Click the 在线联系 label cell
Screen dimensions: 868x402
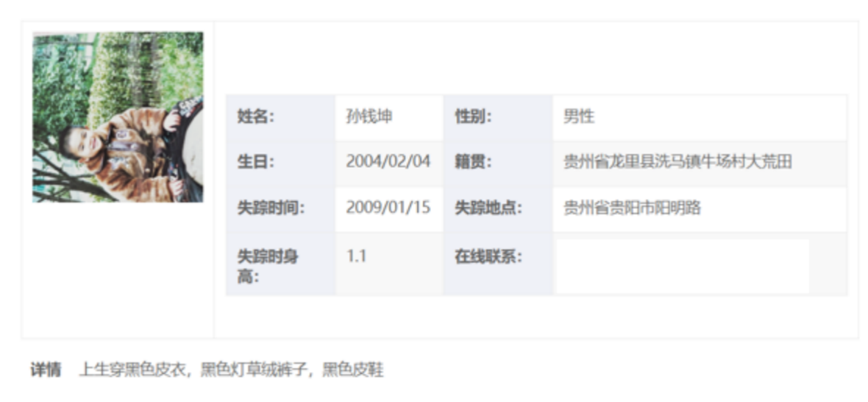(488, 257)
